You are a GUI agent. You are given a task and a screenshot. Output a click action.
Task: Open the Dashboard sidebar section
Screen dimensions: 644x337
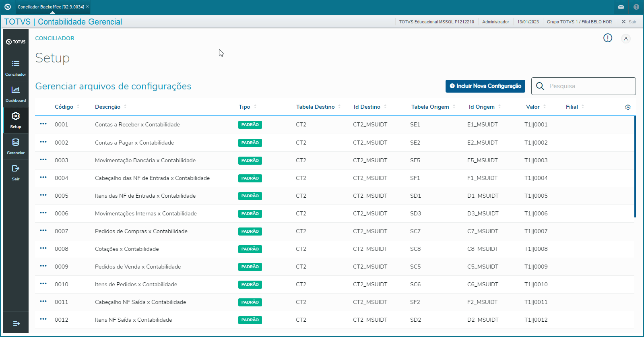(x=16, y=94)
